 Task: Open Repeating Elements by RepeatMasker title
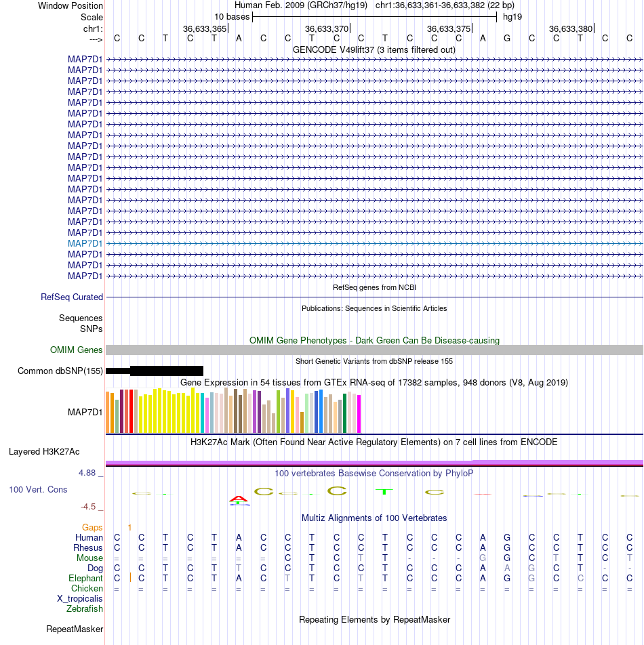tap(374, 619)
